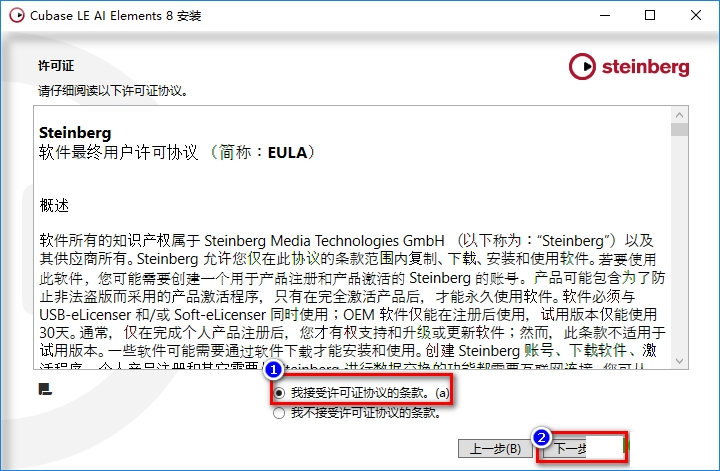Click the small black icon below the license box

[45, 389]
